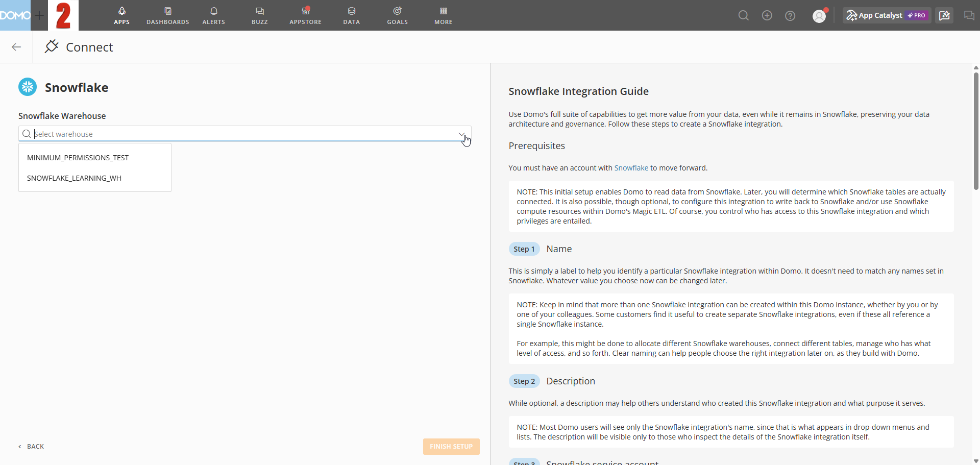Click the scrollbar down arrow
The height and width of the screenshot is (465, 980).
(976, 461)
